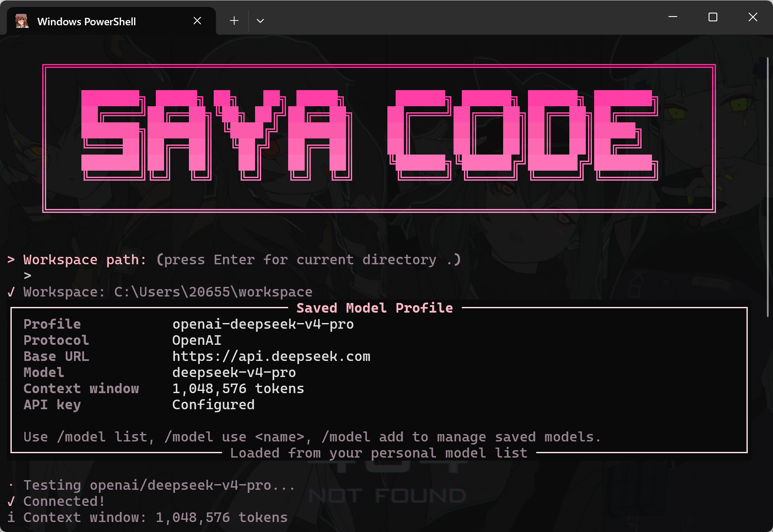Click '1,048,576 tokens' in the profile table
This screenshot has height=532, width=773.
pos(238,389)
